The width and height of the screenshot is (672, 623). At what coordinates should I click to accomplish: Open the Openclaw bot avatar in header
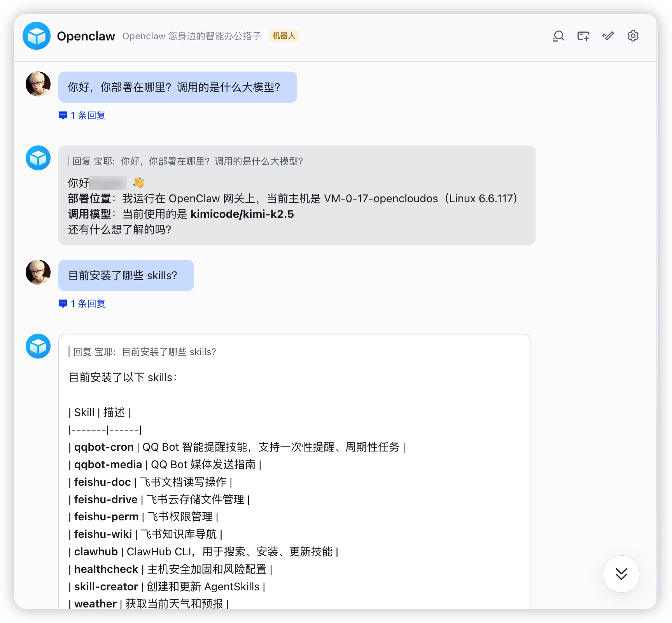point(37,36)
